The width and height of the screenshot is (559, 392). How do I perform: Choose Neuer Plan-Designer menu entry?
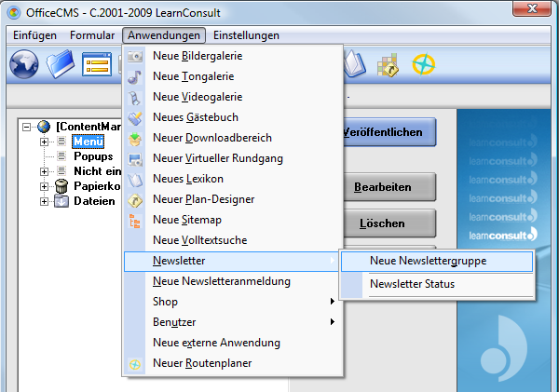[x=233, y=199]
